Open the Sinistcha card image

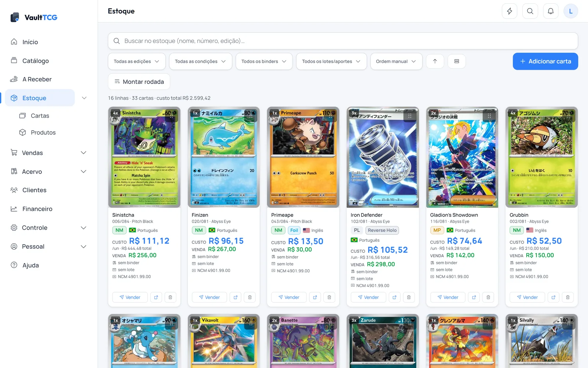coord(144,157)
